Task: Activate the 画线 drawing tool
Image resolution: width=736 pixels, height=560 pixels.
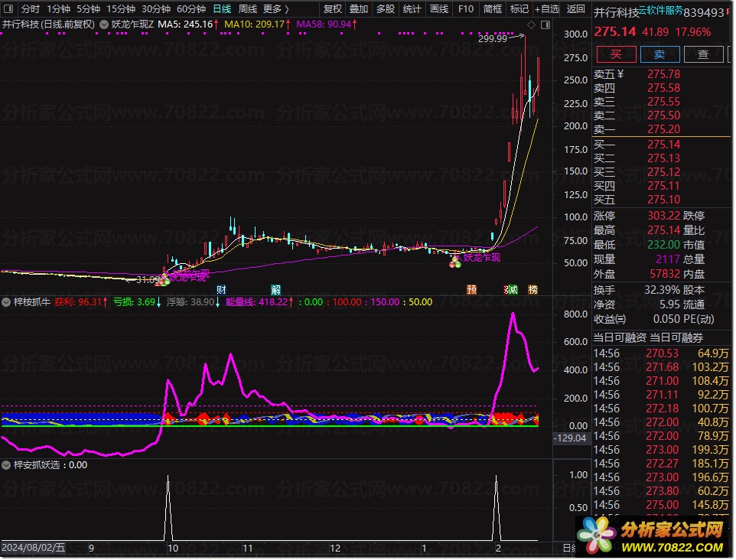Action: click(x=439, y=8)
